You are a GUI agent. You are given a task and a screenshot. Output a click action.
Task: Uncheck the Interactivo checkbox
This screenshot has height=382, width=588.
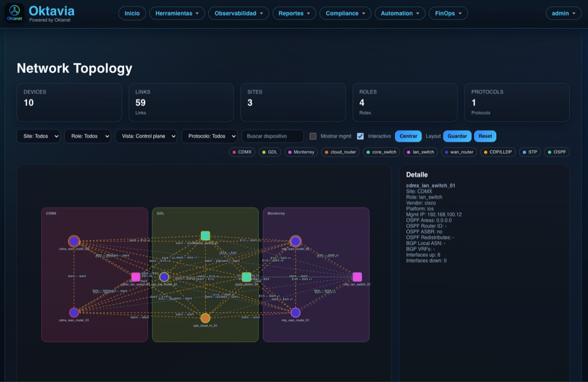coord(360,136)
